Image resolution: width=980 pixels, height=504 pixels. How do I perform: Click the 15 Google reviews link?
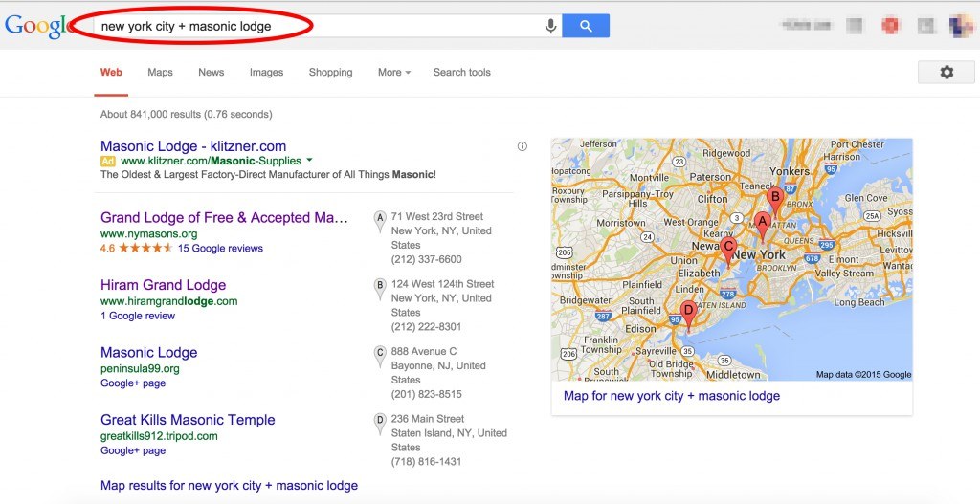tap(220, 248)
